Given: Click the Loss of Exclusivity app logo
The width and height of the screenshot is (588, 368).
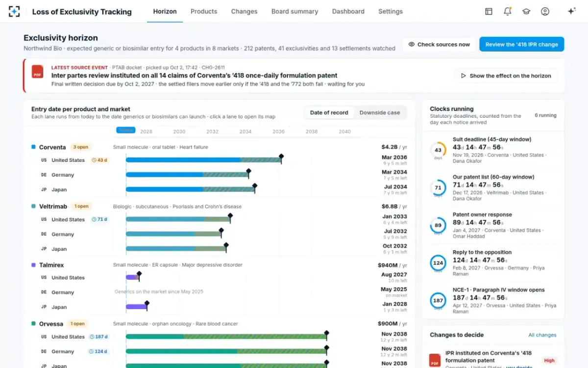Looking at the screenshot, I should [14, 11].
